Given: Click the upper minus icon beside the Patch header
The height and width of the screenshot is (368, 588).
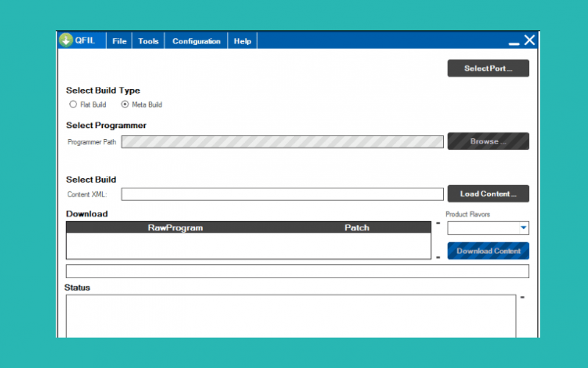Looking at the screenshot, I should [438, 223].
